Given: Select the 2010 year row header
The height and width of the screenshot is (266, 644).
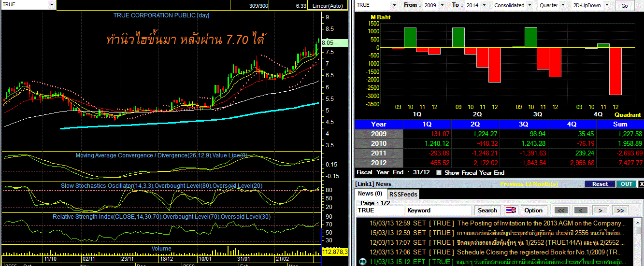Looking at the screenshot, I should [x=379, y=143].
